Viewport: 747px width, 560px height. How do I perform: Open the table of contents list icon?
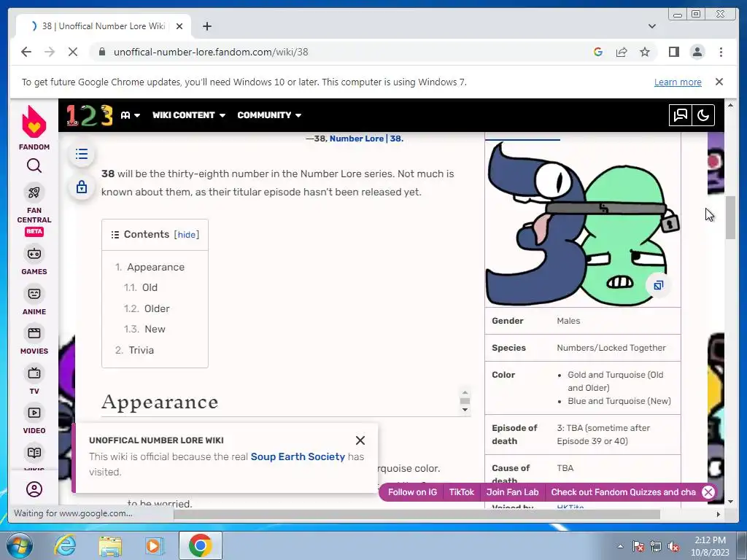(x=82, y=154)
